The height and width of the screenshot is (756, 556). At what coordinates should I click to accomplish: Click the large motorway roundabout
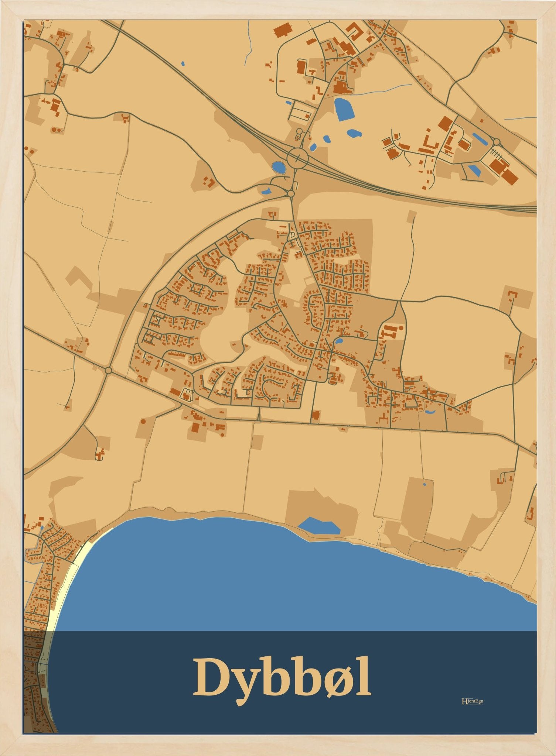297,159
